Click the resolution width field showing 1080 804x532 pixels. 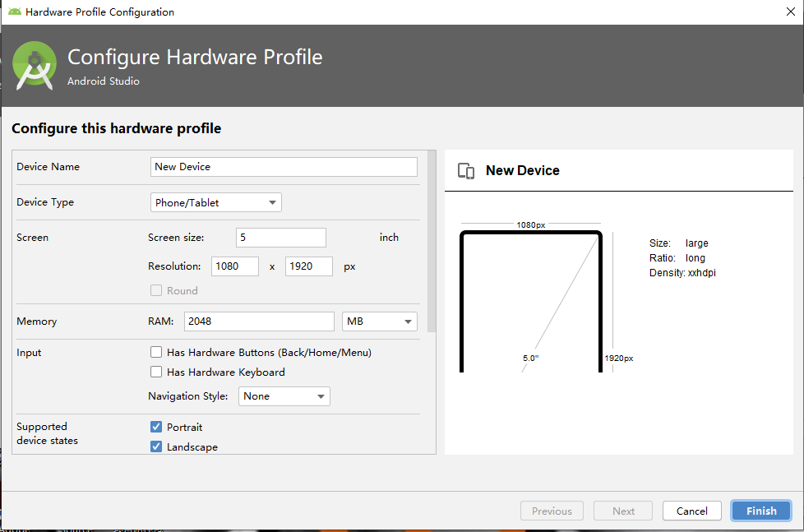[235, 266]
